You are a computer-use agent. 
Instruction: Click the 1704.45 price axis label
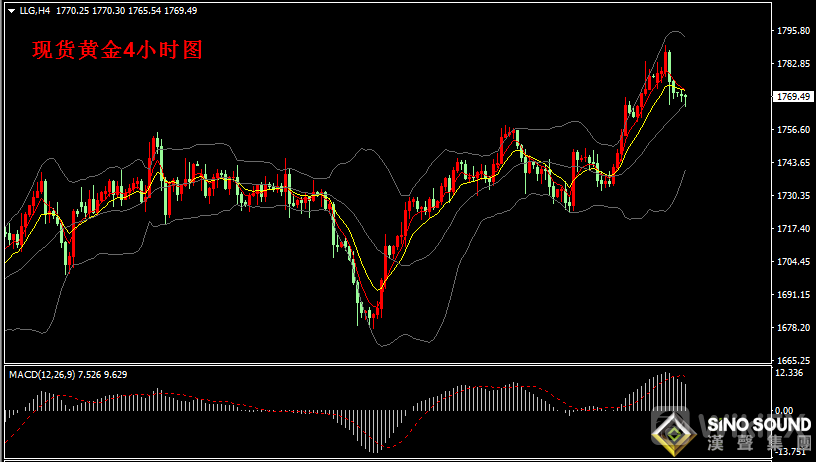pos(792,262)
